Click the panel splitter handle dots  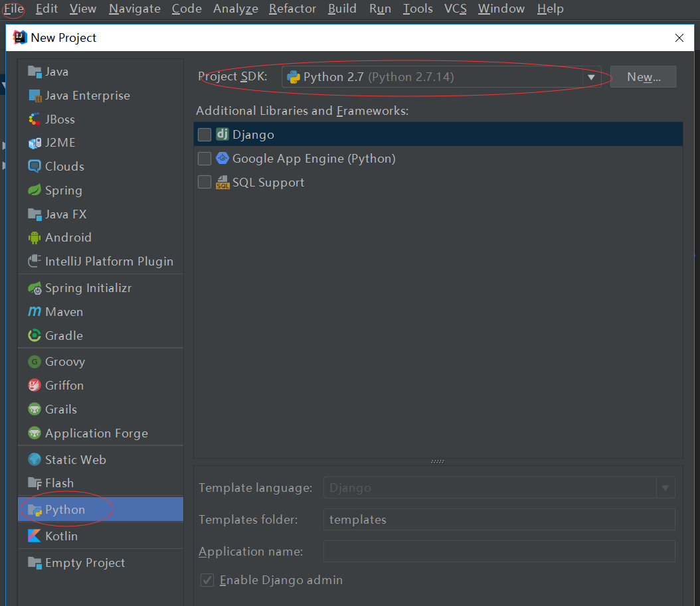(x=438, y=461)
